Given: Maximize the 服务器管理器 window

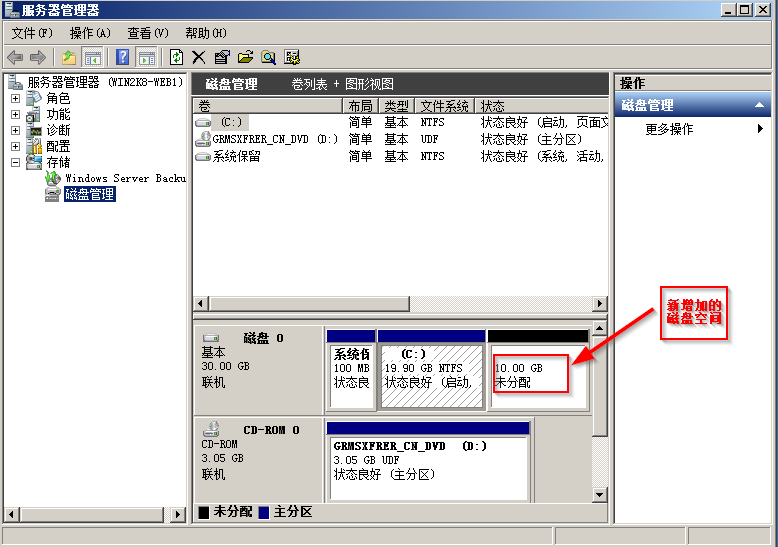Looking at the screenshot, I should coord(745,9).
